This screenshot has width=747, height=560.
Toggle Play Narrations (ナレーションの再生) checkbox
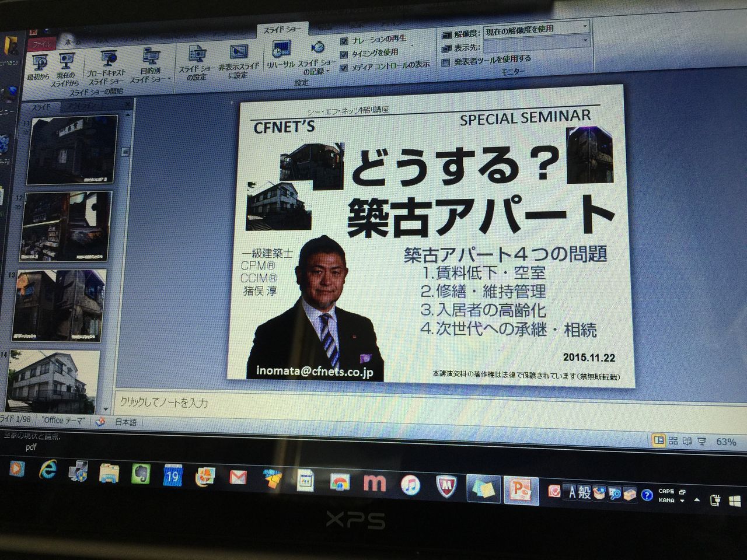tap(344, 40)
